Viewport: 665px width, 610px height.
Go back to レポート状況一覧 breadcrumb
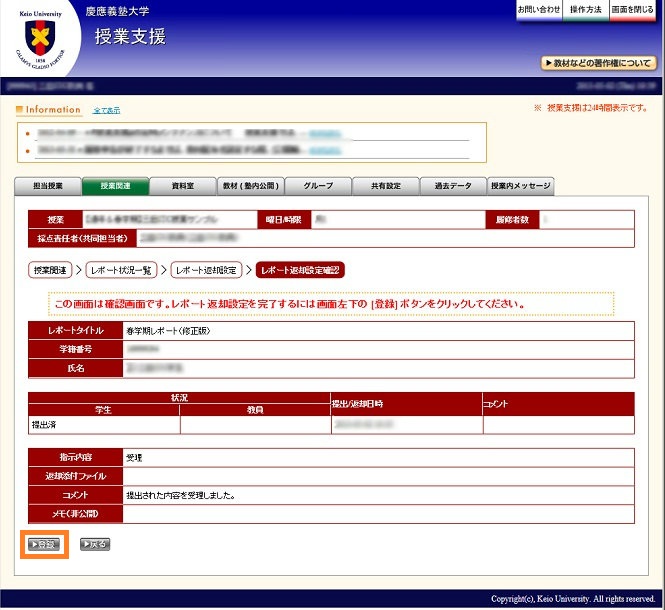pyautogui.click(x=121, y=270)
